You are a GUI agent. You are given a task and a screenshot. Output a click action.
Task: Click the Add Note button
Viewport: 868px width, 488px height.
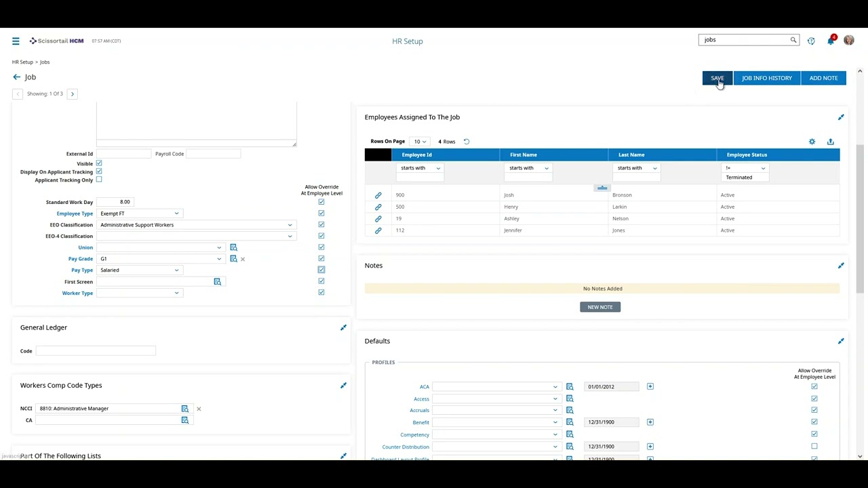click(823, 78)
